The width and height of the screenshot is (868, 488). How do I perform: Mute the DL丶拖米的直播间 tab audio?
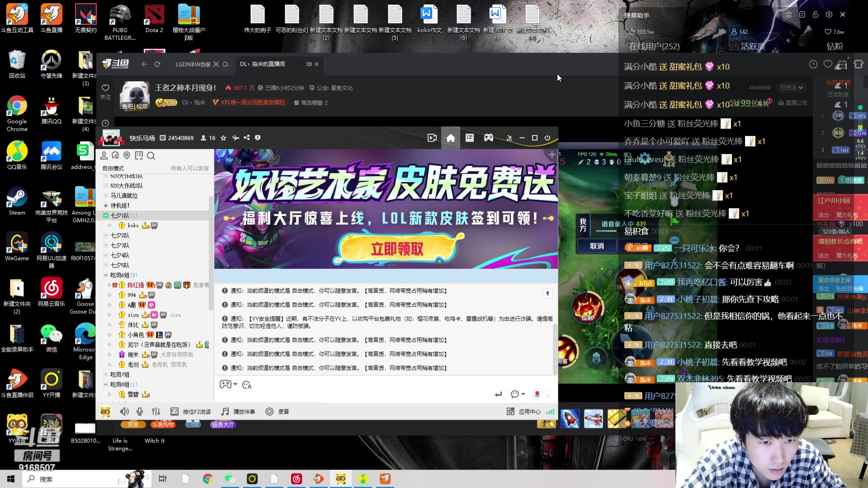[309, 64]
